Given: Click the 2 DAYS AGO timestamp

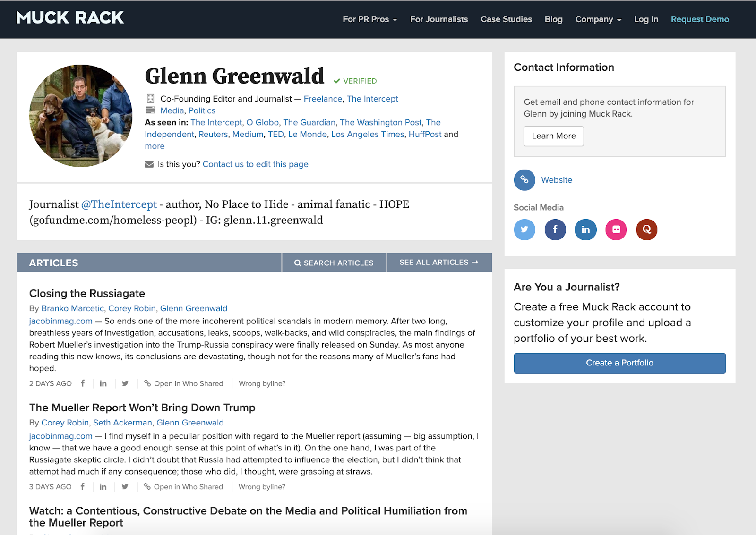Looking at the screenshot, I should [x=51, y=383].
